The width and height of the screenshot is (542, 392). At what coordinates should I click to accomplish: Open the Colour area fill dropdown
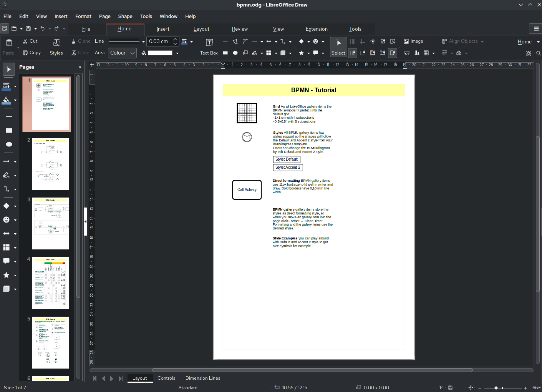[x=122, y=53]
